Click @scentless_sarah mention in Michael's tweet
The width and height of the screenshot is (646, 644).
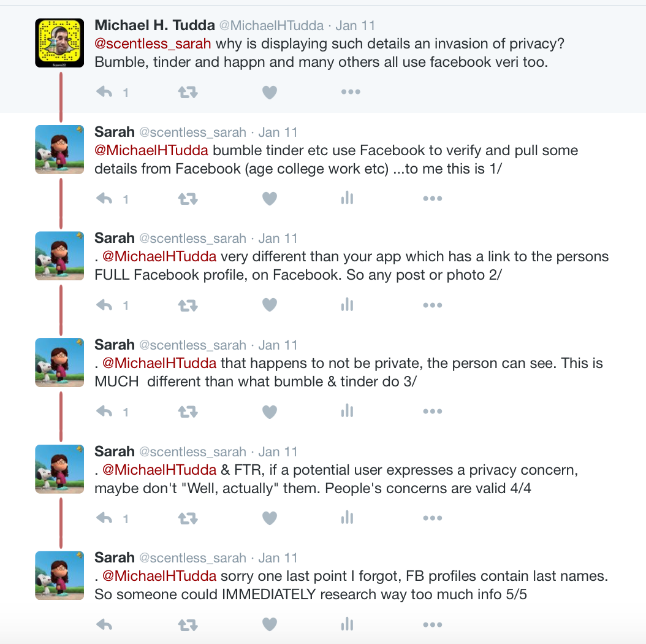[153, 44]
